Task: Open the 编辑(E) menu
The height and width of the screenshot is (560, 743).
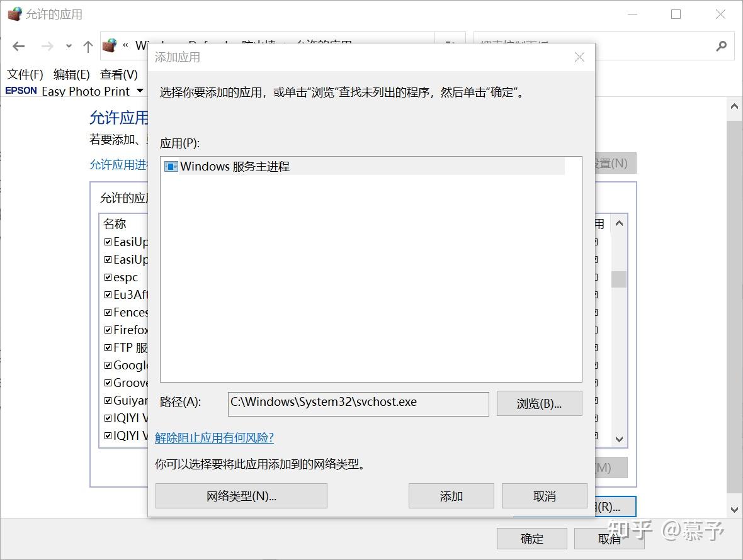Action: click(72, 74)
